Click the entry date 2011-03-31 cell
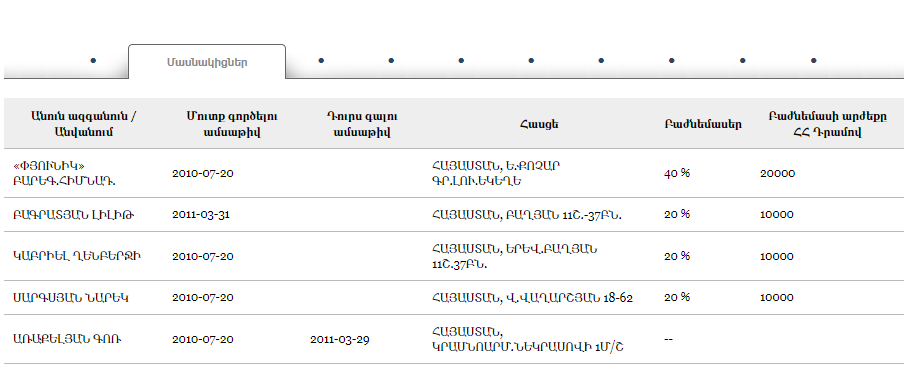910x378 pixels. point(201,215)
